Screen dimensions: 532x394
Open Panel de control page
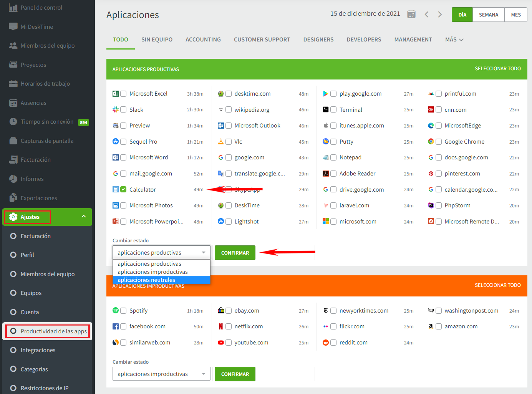(x=41, y=8)
